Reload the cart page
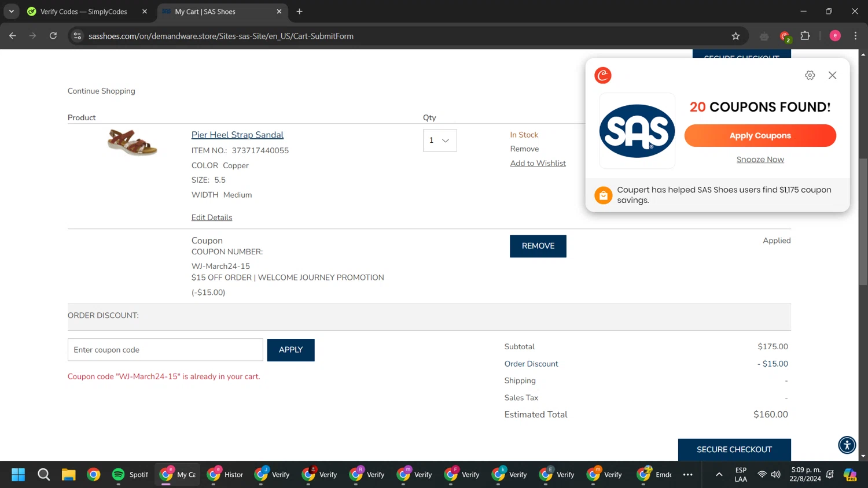Viewport: 868px width, 488px height. click(x=53, y=36)
